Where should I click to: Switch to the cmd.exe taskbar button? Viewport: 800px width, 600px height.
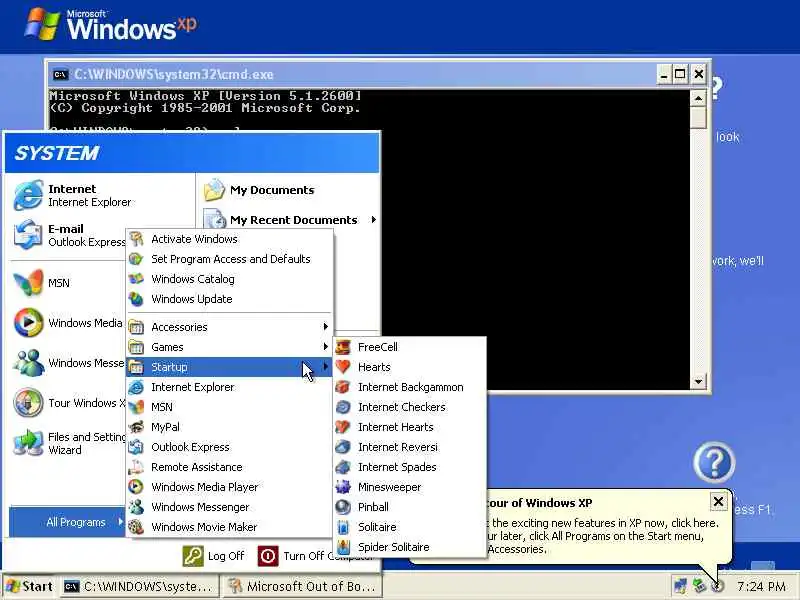pyautogui.click(x=139, y=587)
